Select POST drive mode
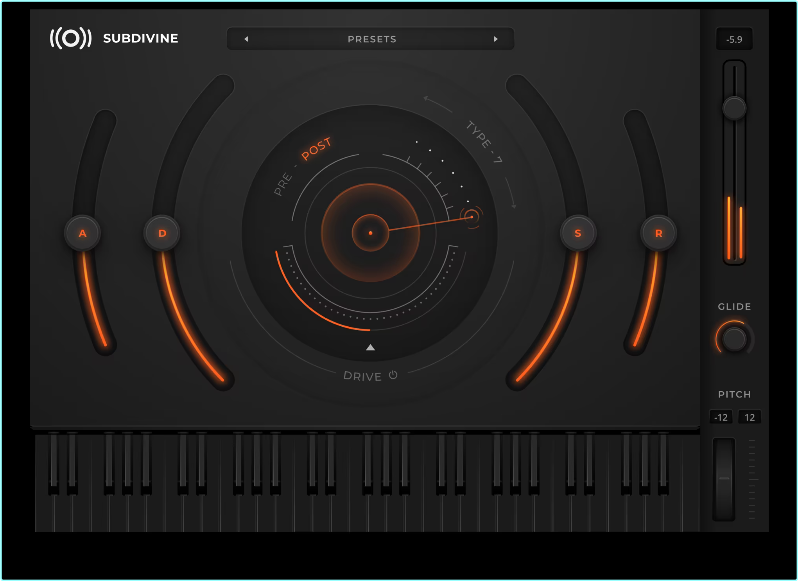 pyautogui.click(x=317, y=149)
